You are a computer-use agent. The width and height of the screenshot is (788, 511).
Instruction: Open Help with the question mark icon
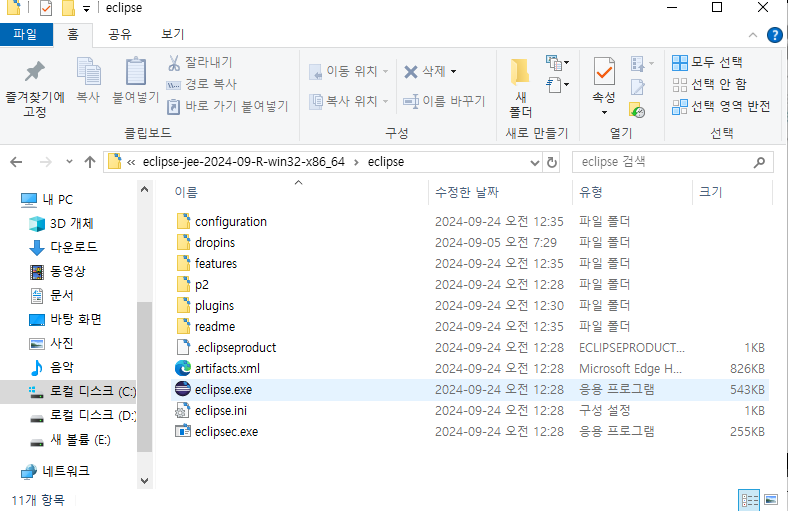coord(774,35)
